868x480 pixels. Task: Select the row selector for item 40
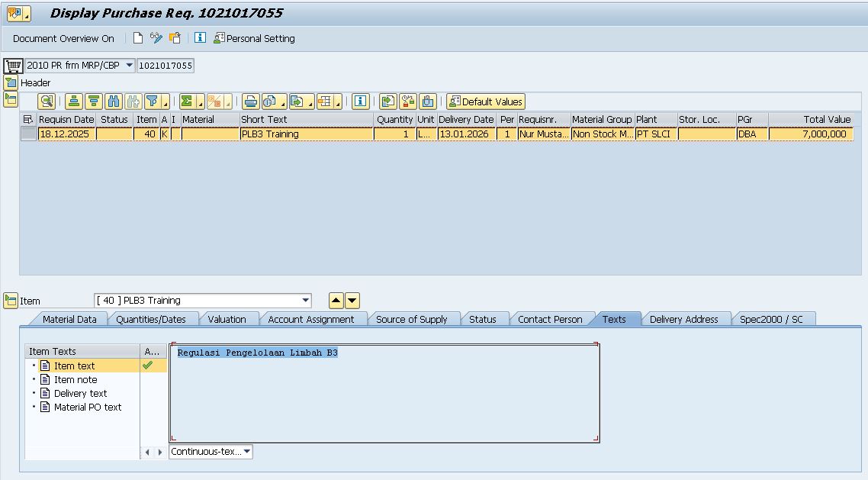28,134
